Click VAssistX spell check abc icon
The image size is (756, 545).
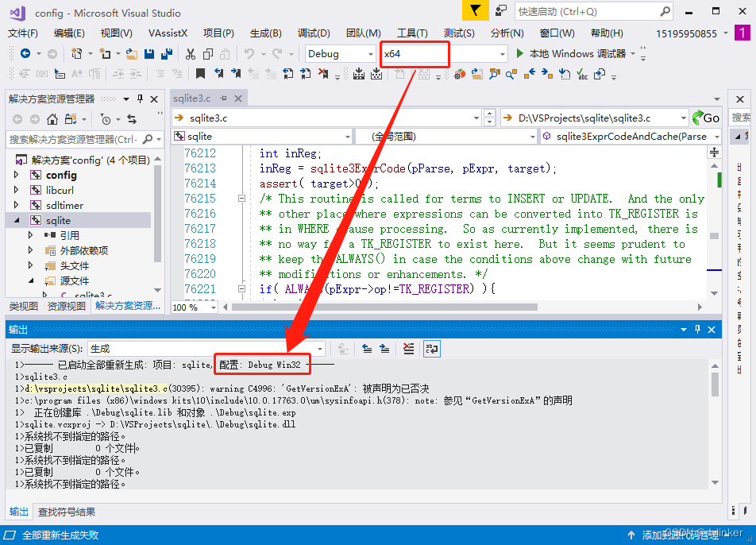(582, 74)
